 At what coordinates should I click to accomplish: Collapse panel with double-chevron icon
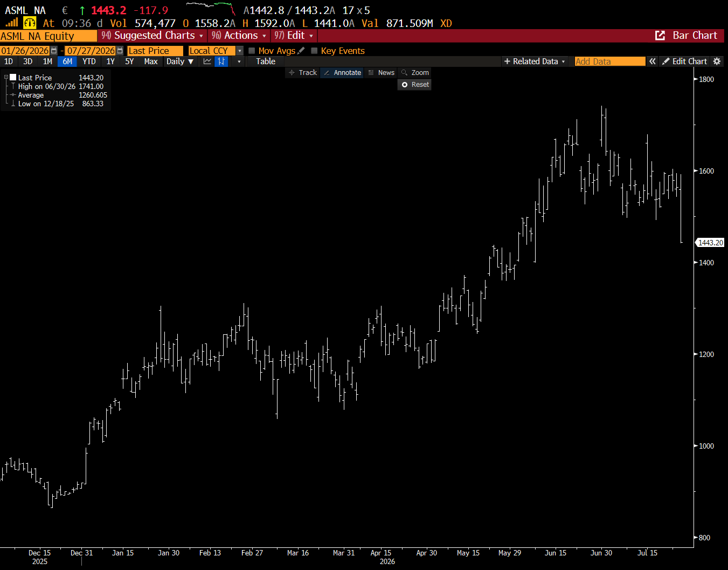click(x=652, y=61)
